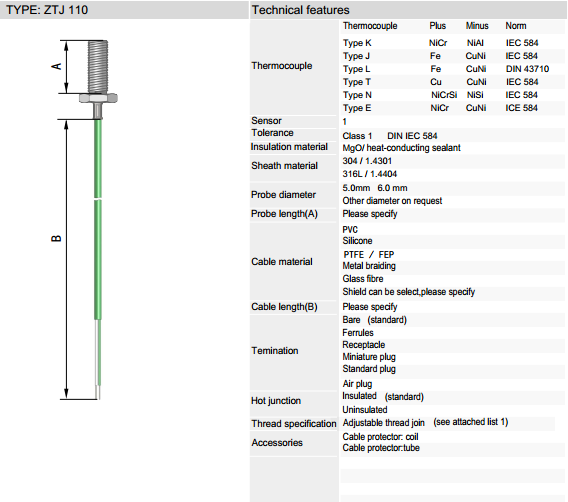Viewport: 568px width, 502px height.
Task: Click the 'Accessories' label
Action: tap(277, 443)
